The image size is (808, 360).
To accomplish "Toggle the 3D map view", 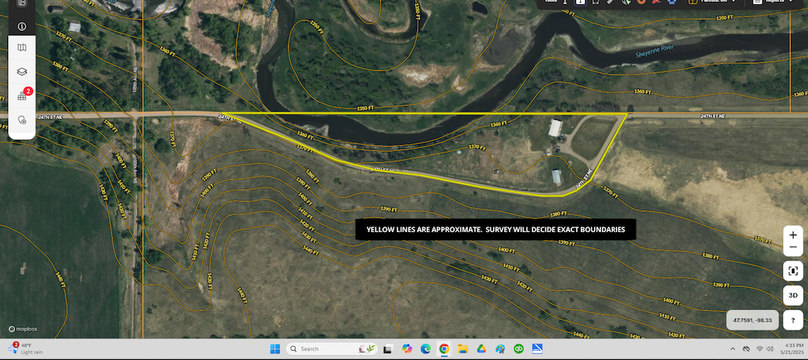I will [x=793, y=296].
